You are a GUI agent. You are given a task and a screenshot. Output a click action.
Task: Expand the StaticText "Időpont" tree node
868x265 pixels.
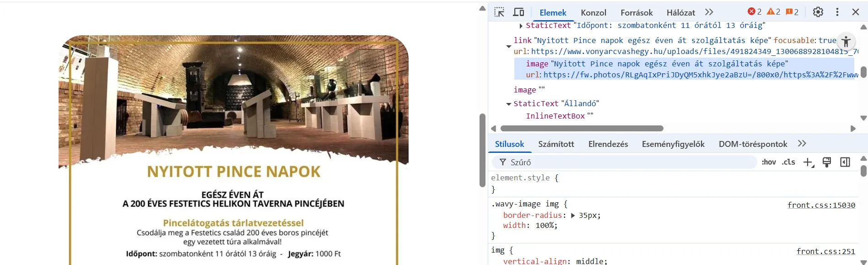pyautogui.click(x=521, y=26)
